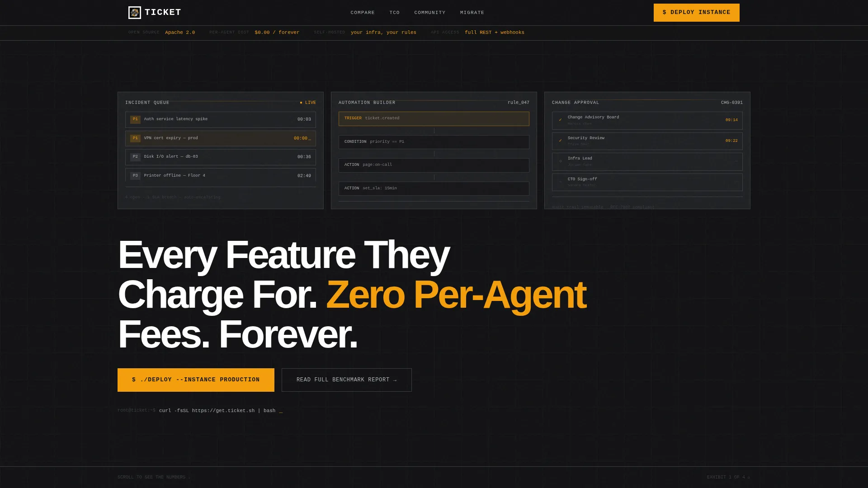Select the Disk I/O alert — db-03 incident
This screenshot has width=868, height=488.
click(x=221, y=157)
